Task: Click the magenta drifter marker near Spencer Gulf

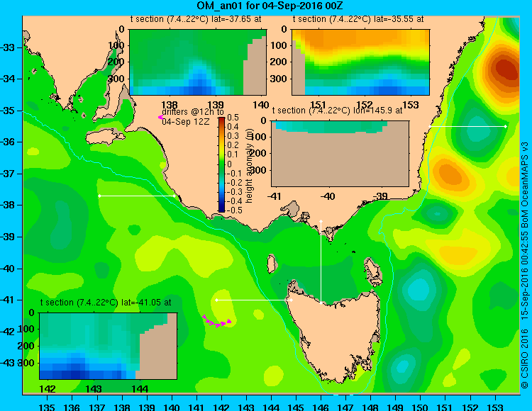Action: pyautogui.click(x=160, y=117)
